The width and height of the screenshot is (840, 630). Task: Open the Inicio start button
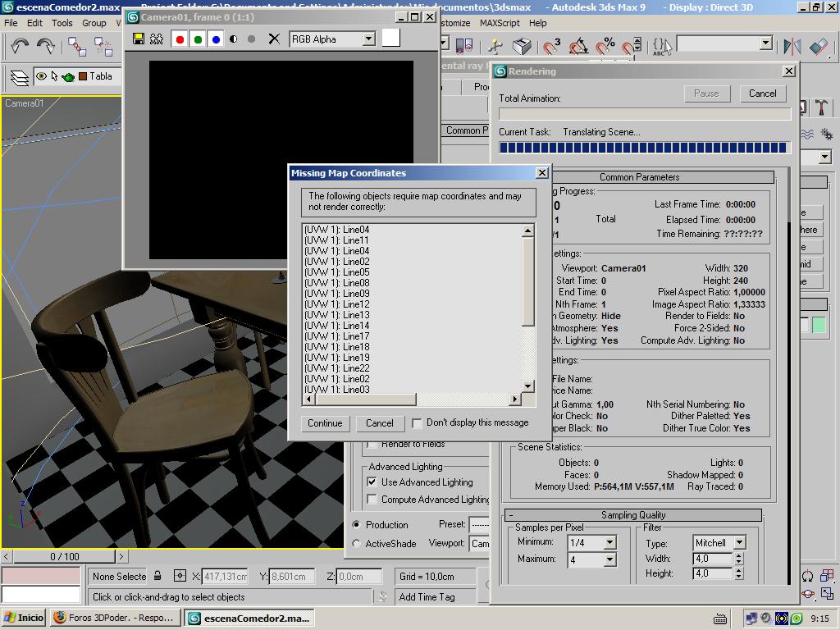coord(24,618)
